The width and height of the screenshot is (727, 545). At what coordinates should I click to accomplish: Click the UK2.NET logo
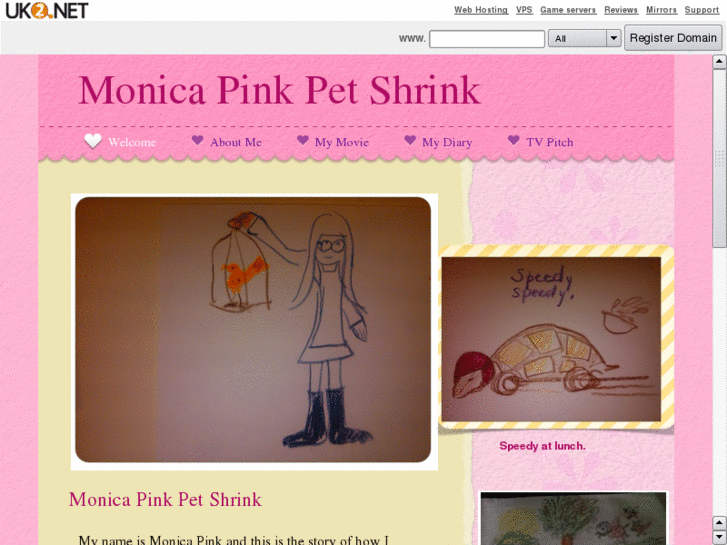46,10
